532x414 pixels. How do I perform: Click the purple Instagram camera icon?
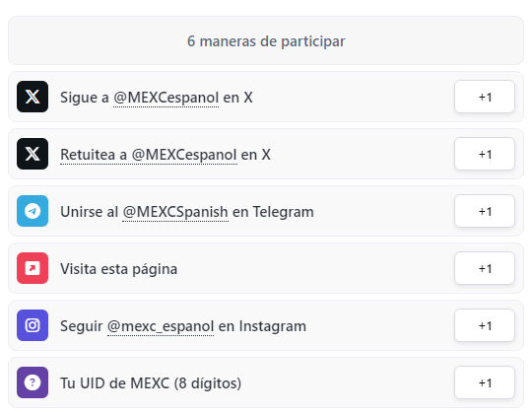coord(33,325)
